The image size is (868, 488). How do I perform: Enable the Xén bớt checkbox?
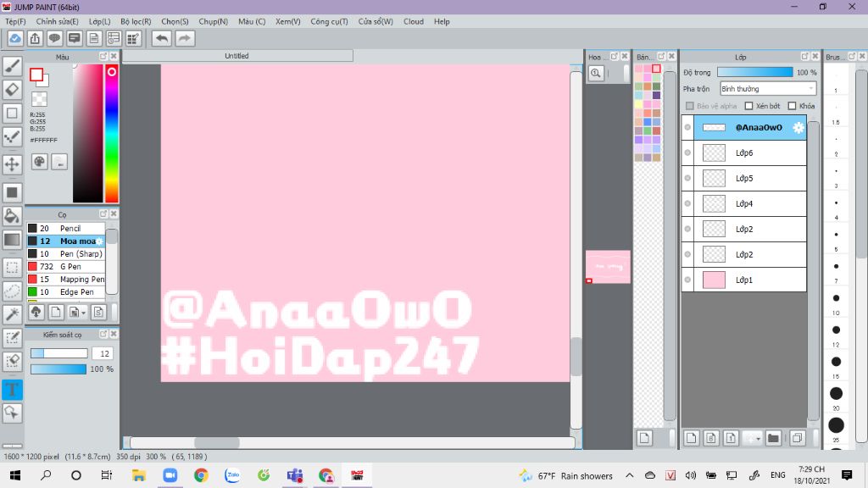(x=749, y=106)
